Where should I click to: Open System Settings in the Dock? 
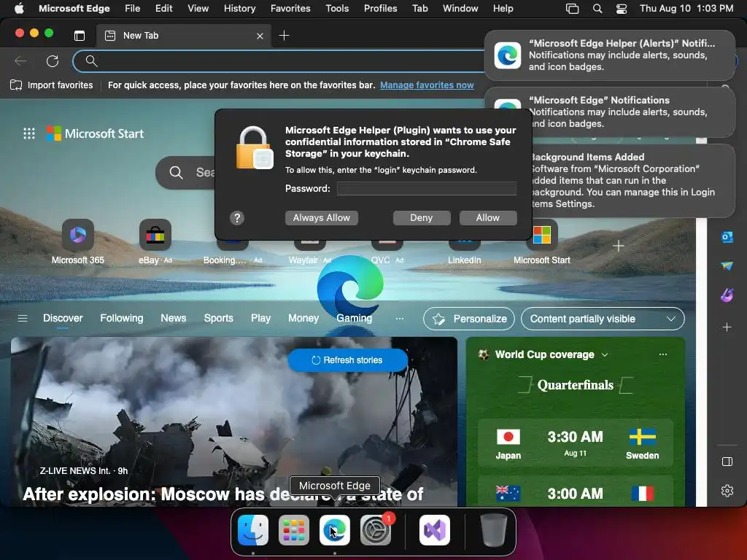coord(376,530)
